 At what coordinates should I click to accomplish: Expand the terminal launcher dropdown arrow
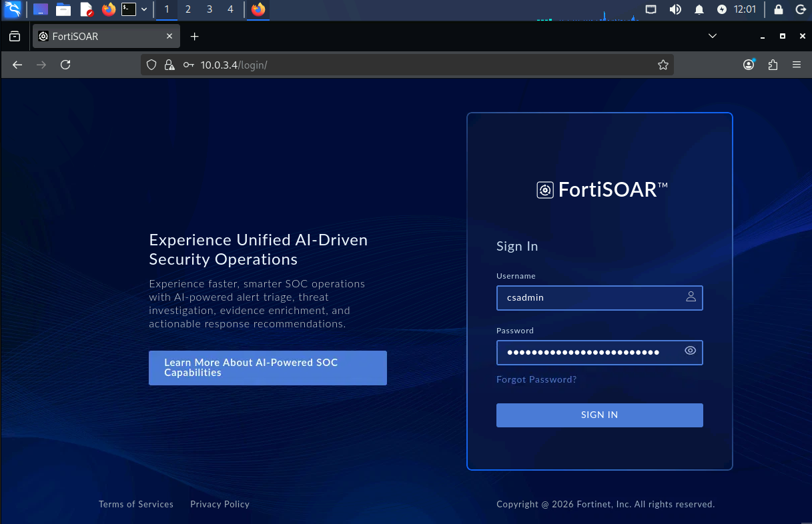click(x=144, y=9)
